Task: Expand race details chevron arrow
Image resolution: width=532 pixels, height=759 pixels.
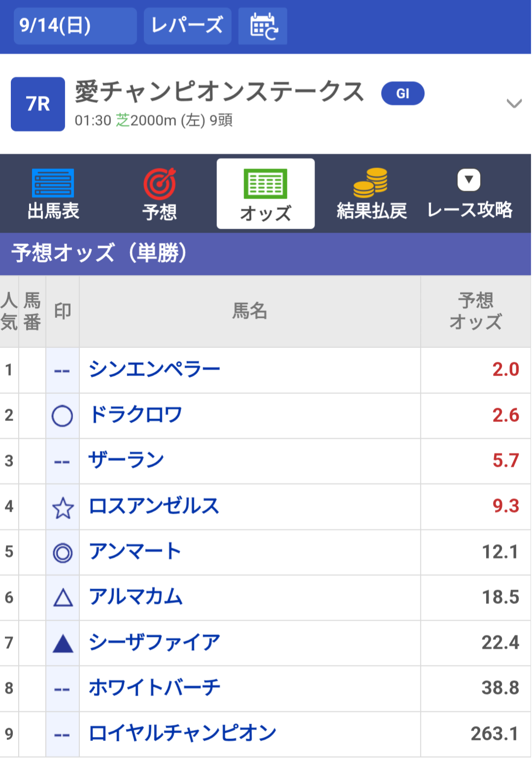Action: pyautogui.click(x=514, y=104)
